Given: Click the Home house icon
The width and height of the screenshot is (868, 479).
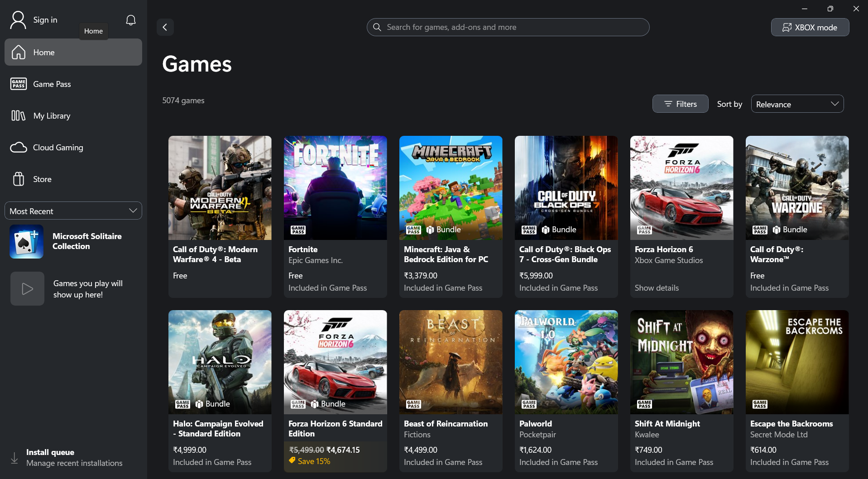Looking at the screenshot, I should click(x=19, y=52).
